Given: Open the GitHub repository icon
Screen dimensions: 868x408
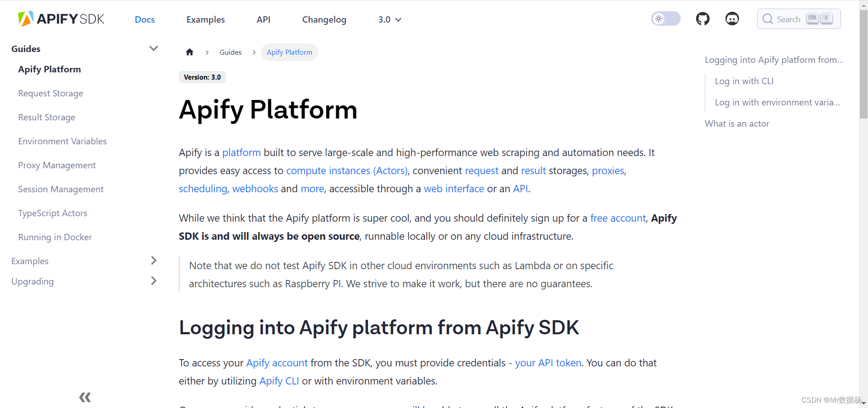Looking at the screenshot, I should click(x=702, y=19).
